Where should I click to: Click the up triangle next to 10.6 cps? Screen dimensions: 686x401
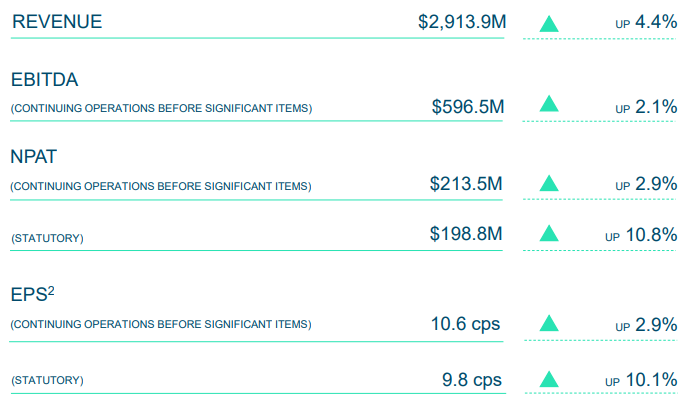(x=548, y=324)
